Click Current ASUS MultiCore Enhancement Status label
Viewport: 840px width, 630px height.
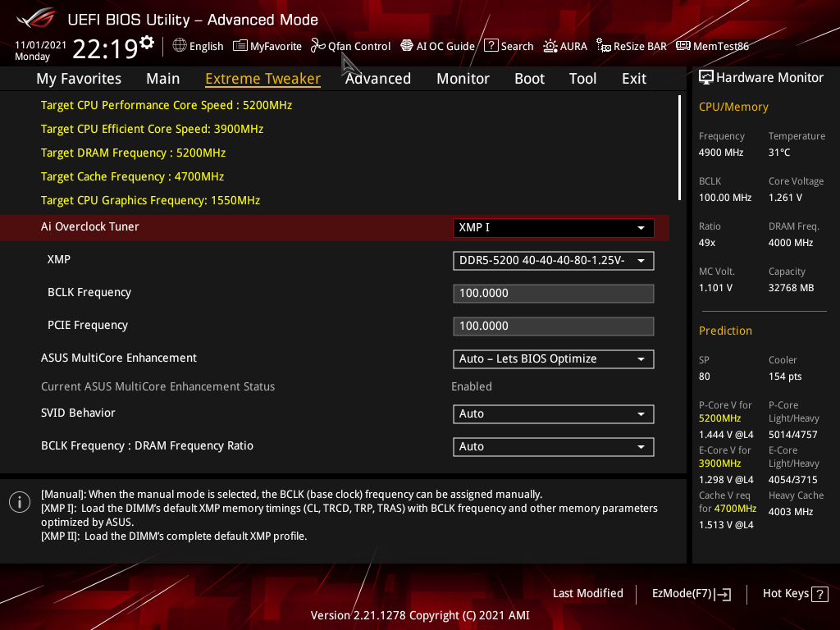(x=158, y=387)
